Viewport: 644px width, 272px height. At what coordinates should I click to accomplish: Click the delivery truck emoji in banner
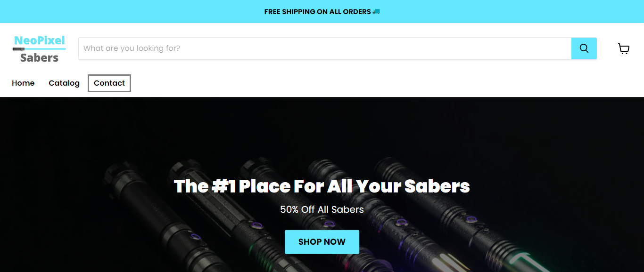[376, 11]
